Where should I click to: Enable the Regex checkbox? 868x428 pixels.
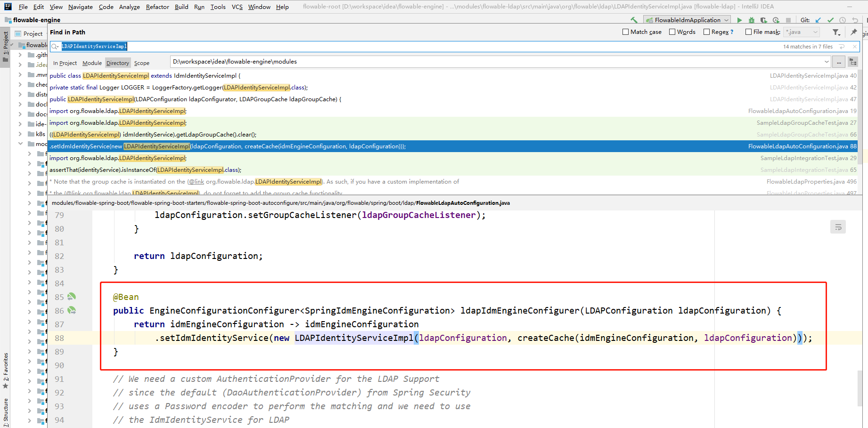pyautogui.click(x=706, y=32)
